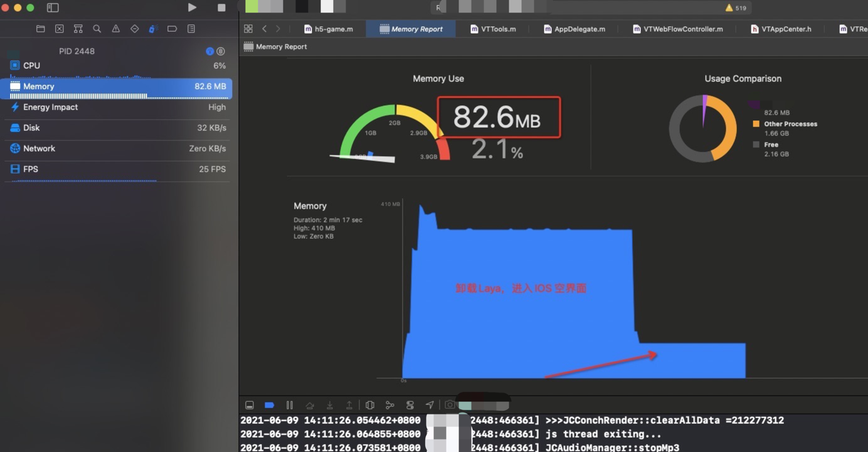Viewport: 868px width, 452px height.
Task: Click the 82.6 MB memory use value
Action: pyautogui.click(x=497, y=117)
